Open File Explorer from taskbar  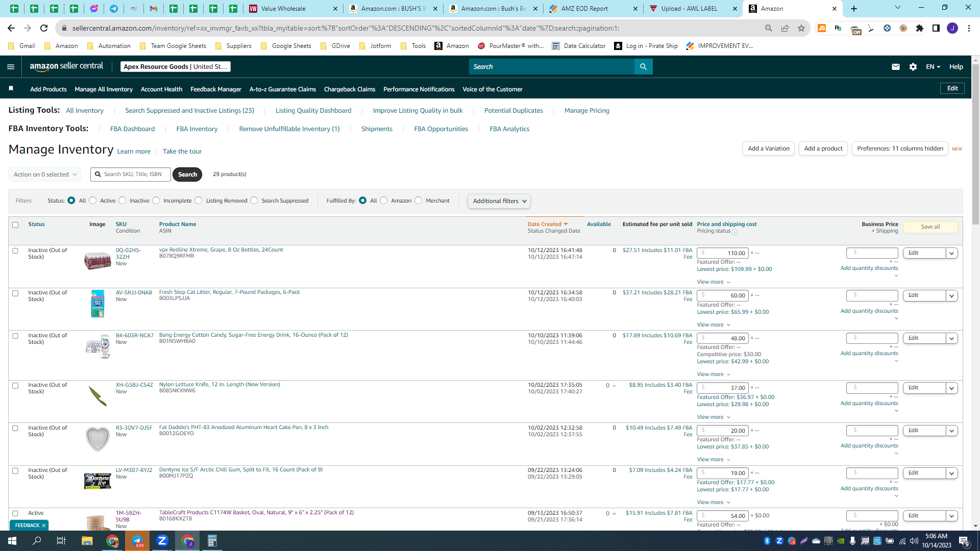click(87, 541)
